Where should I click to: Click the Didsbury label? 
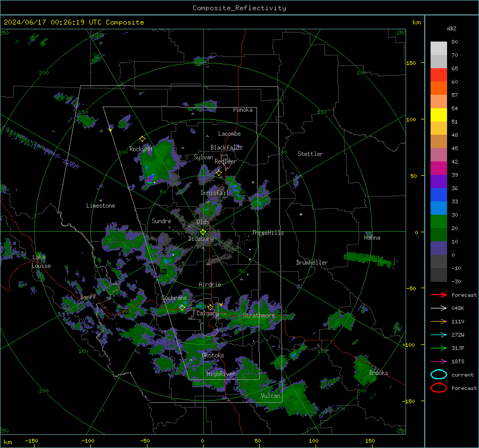point(201,239)
